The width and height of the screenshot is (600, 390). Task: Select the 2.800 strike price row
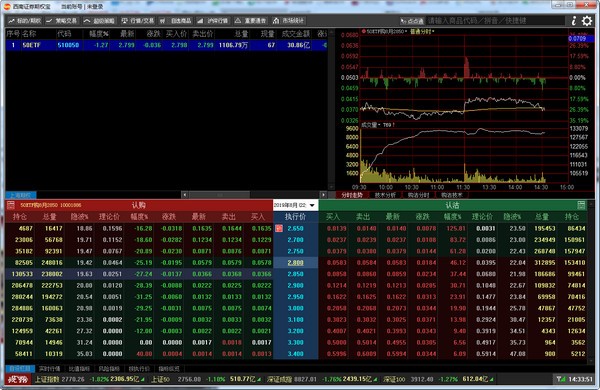295,263
